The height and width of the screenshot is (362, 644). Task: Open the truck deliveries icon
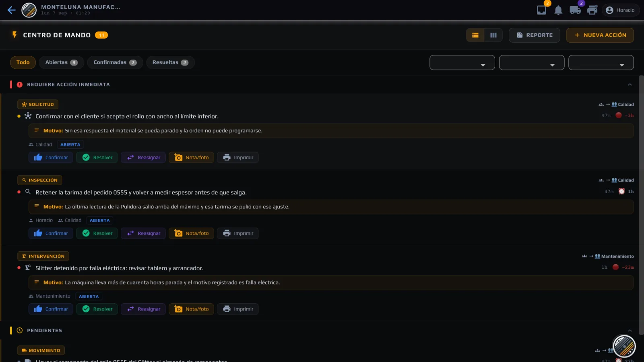[x=575, y=10]
